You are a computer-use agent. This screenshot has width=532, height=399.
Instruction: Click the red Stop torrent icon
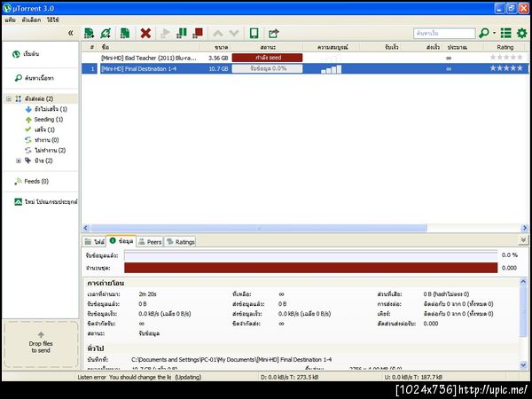pos(198,33)
